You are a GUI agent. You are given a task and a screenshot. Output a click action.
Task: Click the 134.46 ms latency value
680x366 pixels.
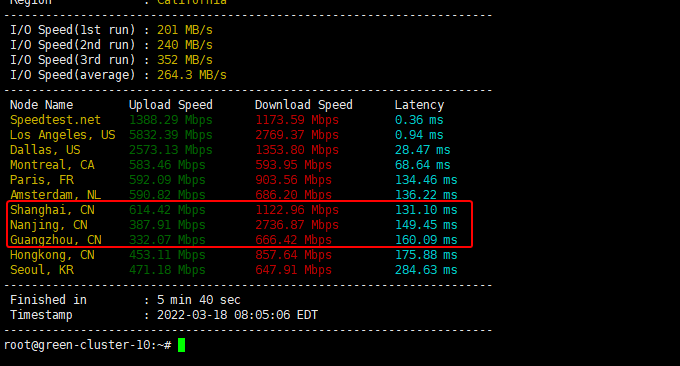(x=426, y=180)
